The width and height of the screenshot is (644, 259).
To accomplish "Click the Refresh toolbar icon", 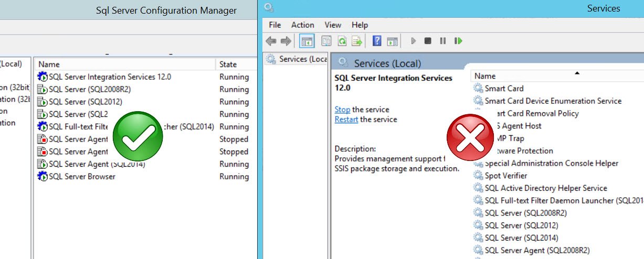I will [x=342, y=41].
